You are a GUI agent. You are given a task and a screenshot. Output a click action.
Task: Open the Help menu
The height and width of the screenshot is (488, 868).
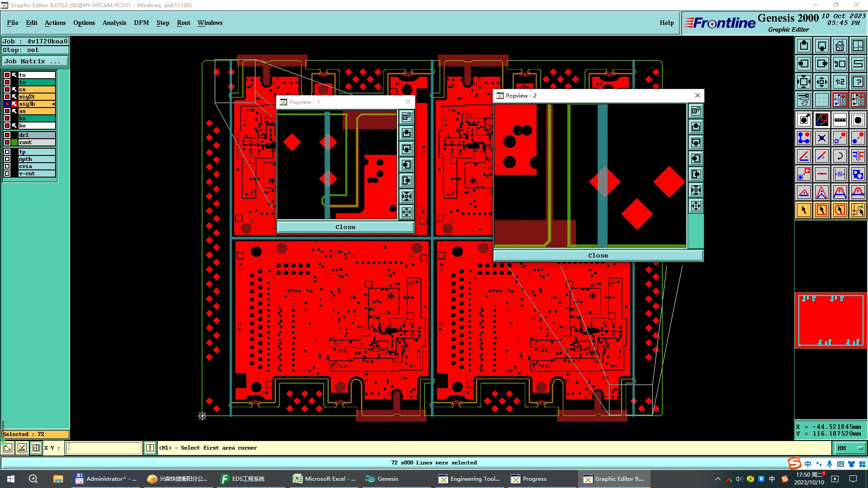[666, 23]
